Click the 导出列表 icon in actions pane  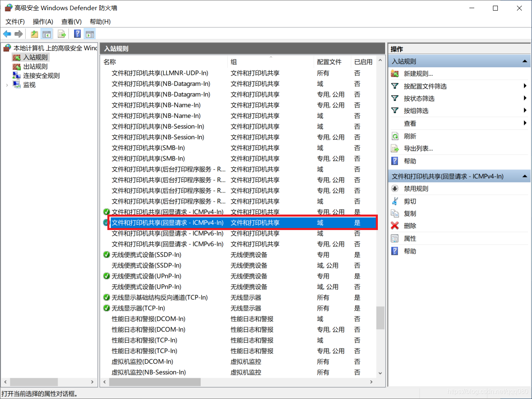pos(395,148)
